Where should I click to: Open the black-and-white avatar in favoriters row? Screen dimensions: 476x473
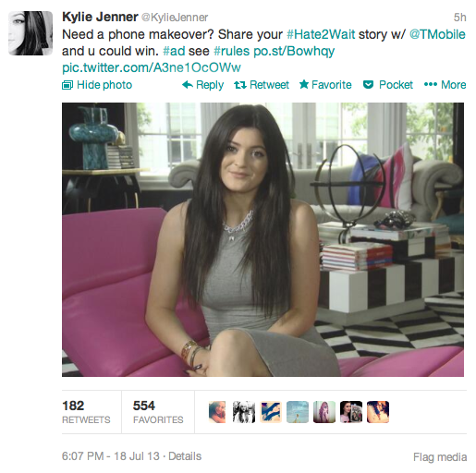point(244,412)
